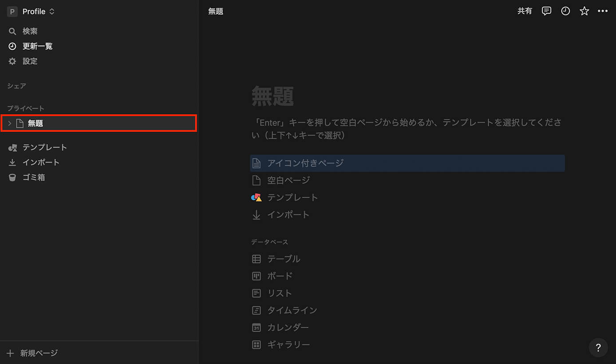Click the 無題 breadcrumb in top bar
Image resolution: width=616 pixels, height=364 pixels.
[216, 12]
